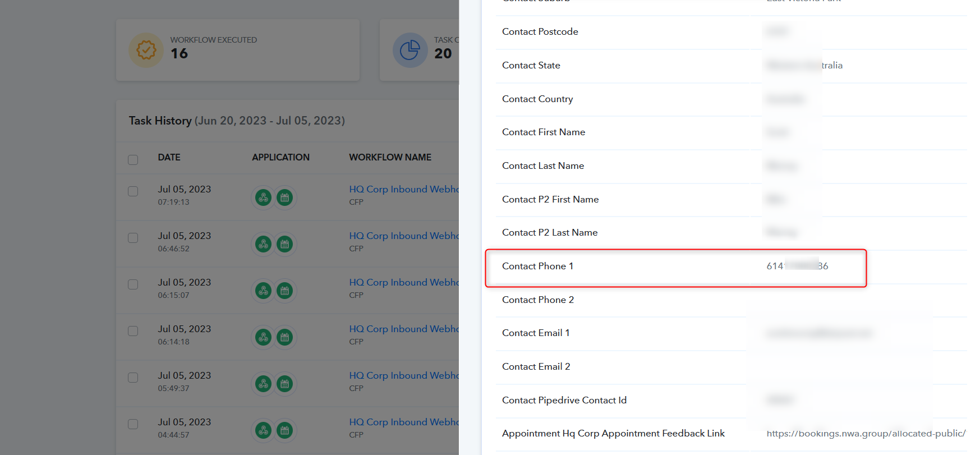Tick the select-all checkbox in the table header
The image size is (980, 455).
tap(133, 160)
